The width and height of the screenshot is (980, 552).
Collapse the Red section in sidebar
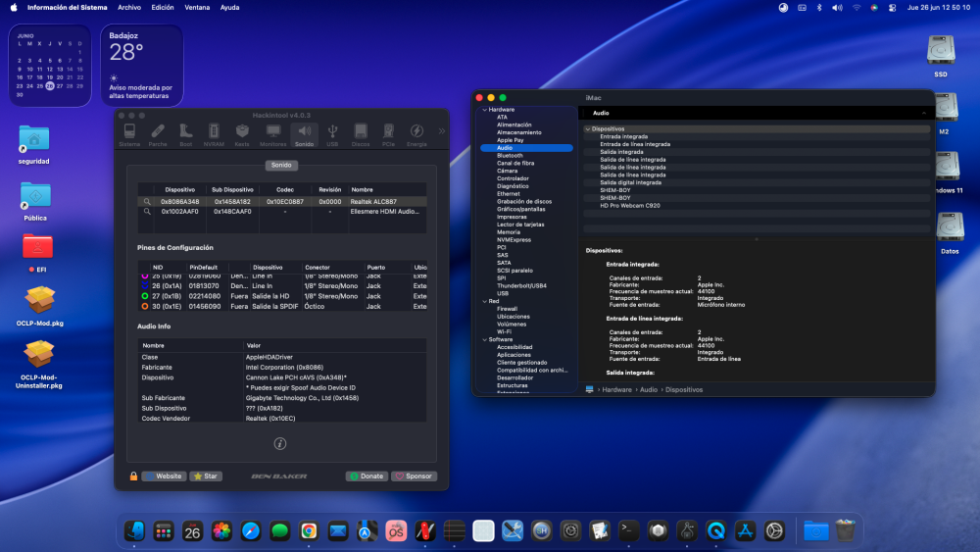click(x=484, y=301)
